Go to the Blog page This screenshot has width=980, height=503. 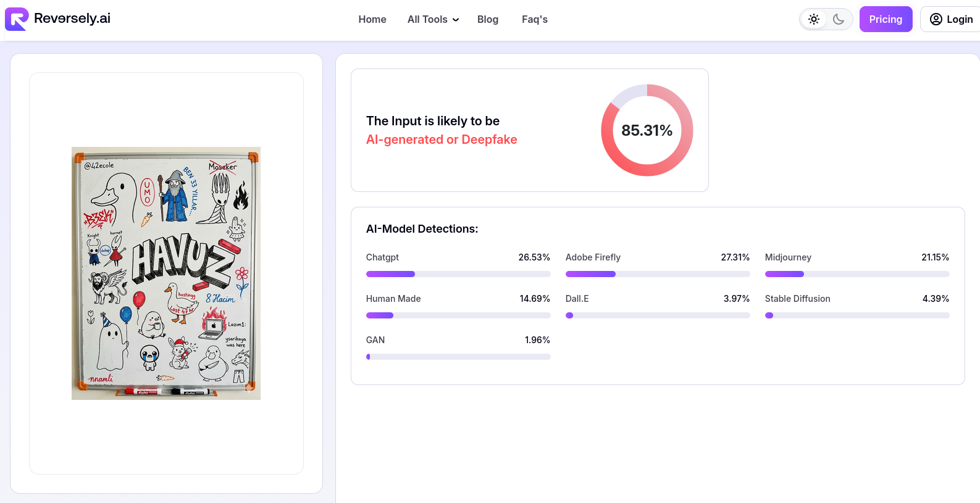487,19
